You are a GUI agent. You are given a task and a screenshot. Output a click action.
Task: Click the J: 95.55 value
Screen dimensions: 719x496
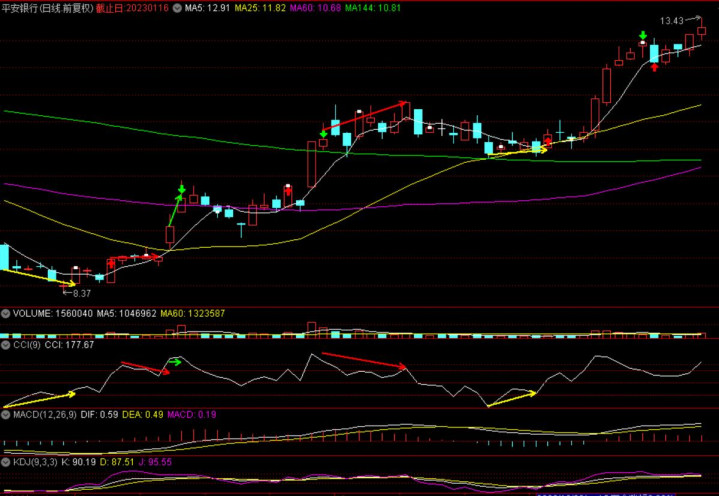point(155,462)
